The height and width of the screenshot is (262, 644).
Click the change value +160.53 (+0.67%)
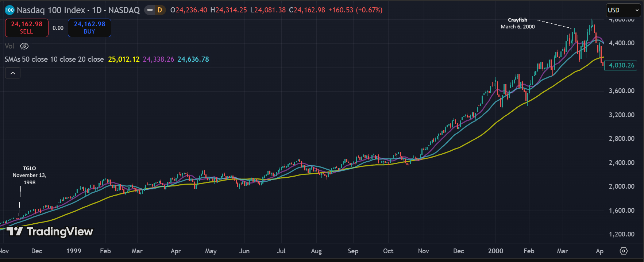coord(355,10)
